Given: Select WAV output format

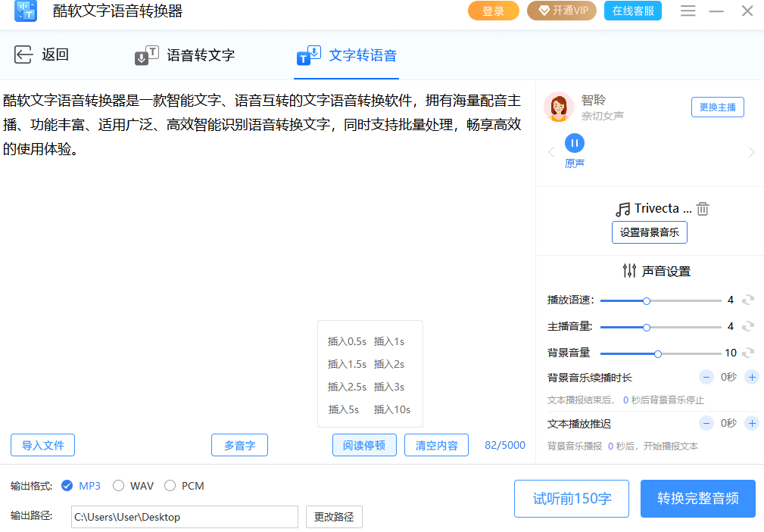Looking at the screenshot, I should pos(117,485).
